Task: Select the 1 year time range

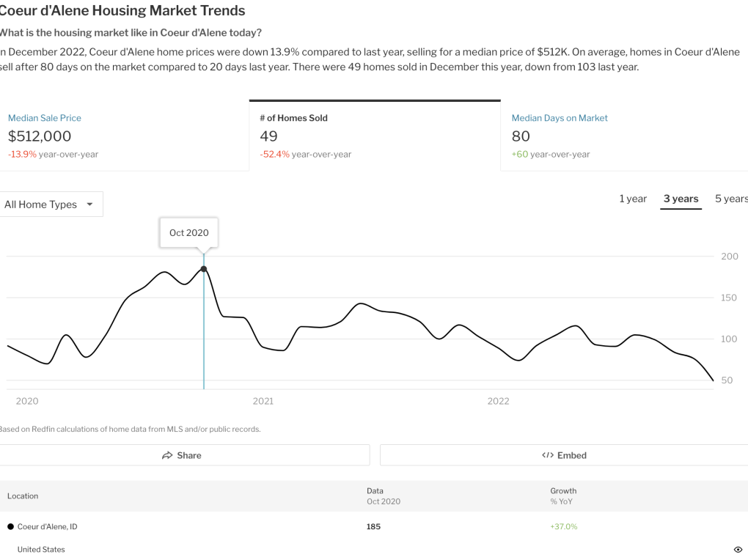Action: pos(633,199)
